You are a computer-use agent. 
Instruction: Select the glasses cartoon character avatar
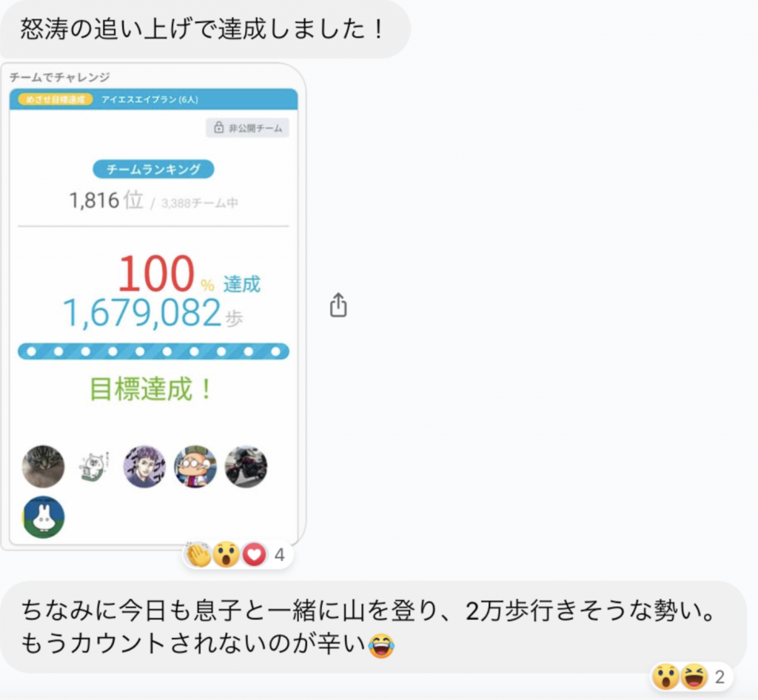pyautogui.click(x=195, y=467)
